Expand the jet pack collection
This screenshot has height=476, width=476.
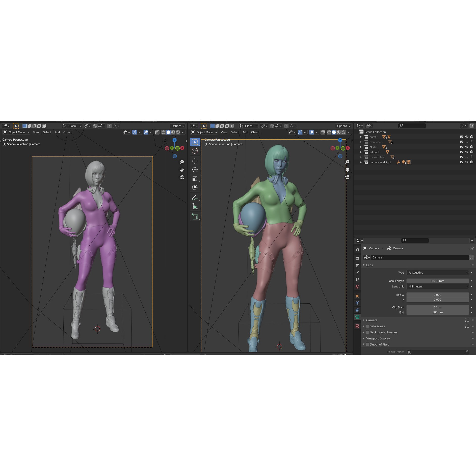(x=361, y=152)
